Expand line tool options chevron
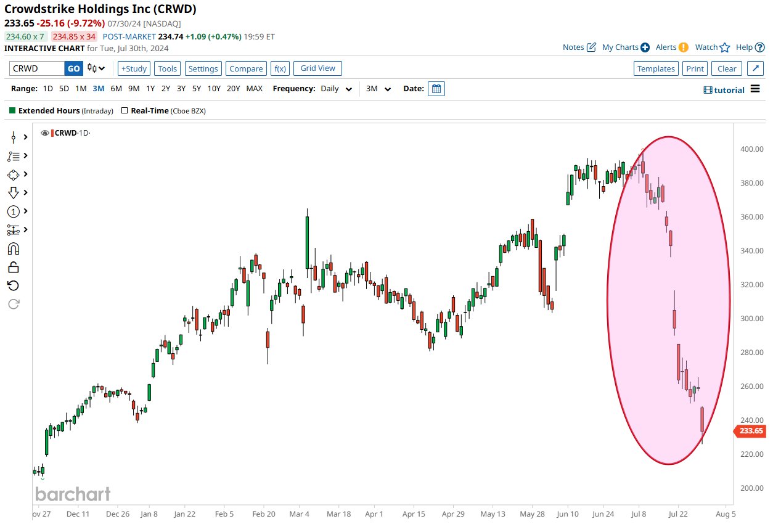The image size is (773, 532). tap(26, 156)
